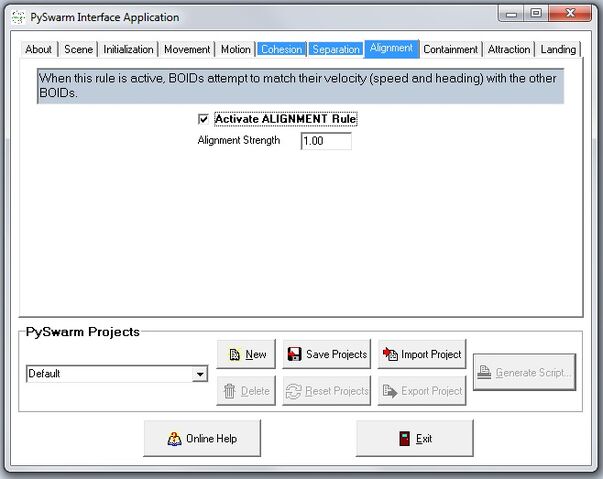The height and width of the screenshot is (479, 603).
Task: Click the Generate Script button text
Action: coord(533,373)
